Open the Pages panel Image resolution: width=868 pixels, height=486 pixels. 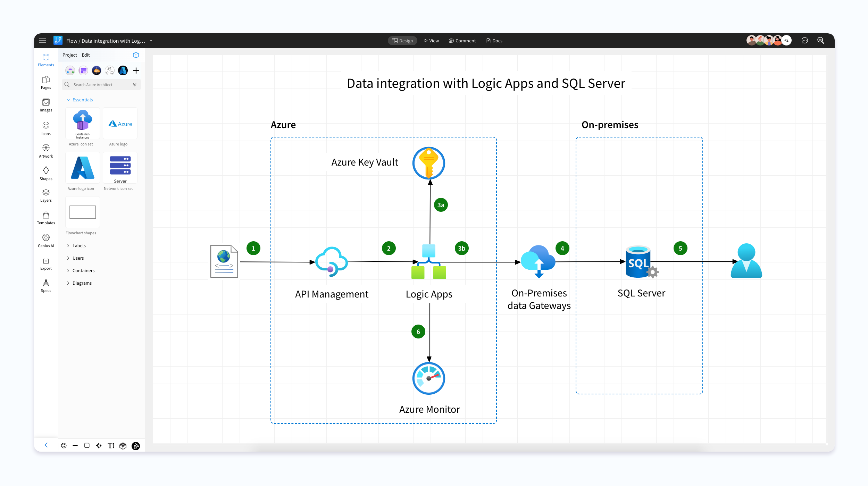pyautogui.click(x=46, y=83)
